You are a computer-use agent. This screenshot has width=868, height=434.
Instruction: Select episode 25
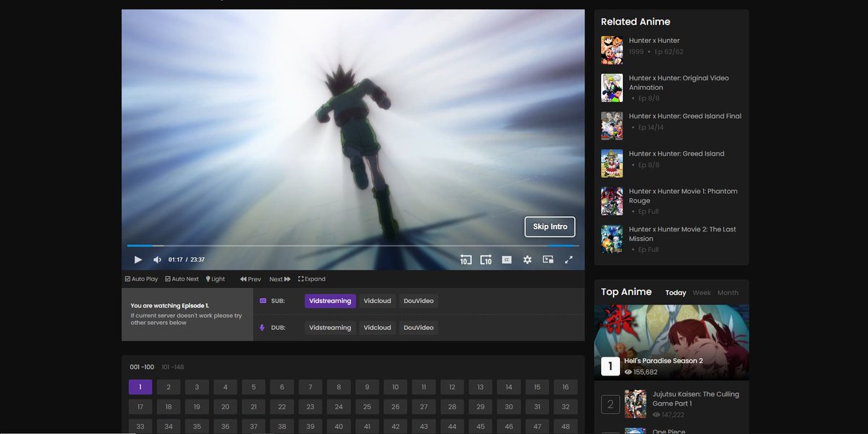pyautogui.click(x=367, y=407)
